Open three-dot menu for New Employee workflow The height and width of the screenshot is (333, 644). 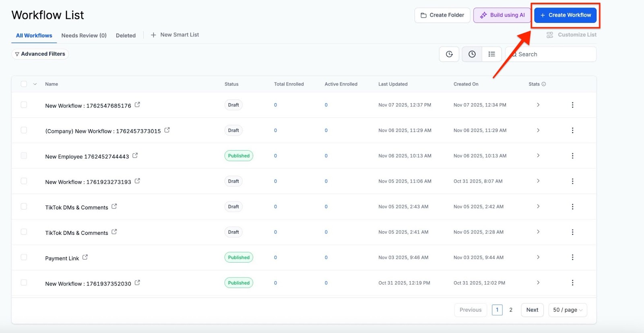point(572,156)
